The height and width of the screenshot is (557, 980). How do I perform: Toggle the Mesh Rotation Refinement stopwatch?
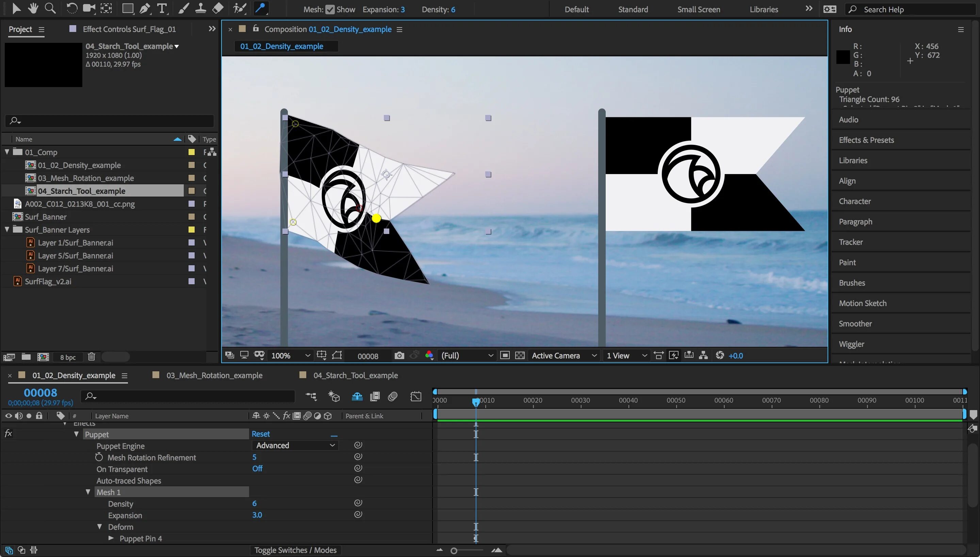pyautogui.click(x=99, y=457)
